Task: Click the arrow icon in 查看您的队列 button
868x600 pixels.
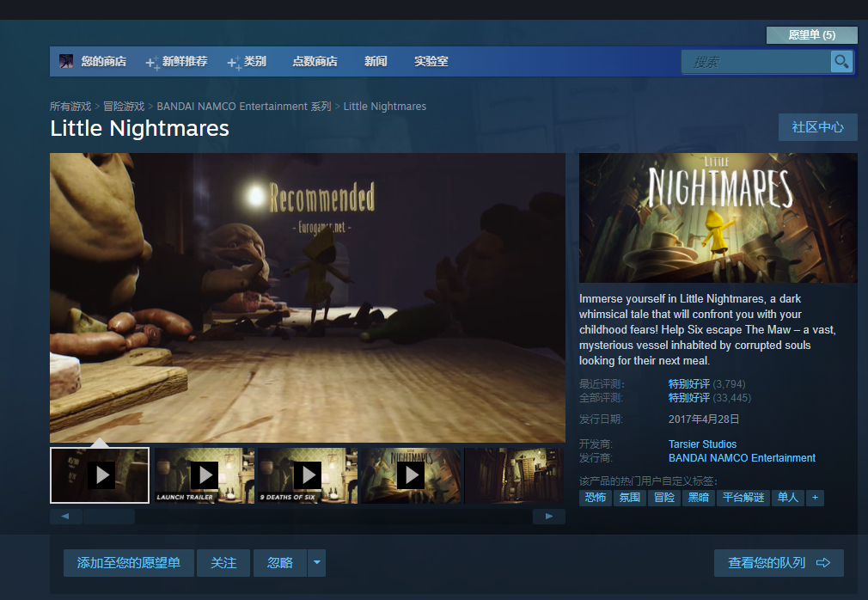Action: pyautogui.click(x=823, y=563)
